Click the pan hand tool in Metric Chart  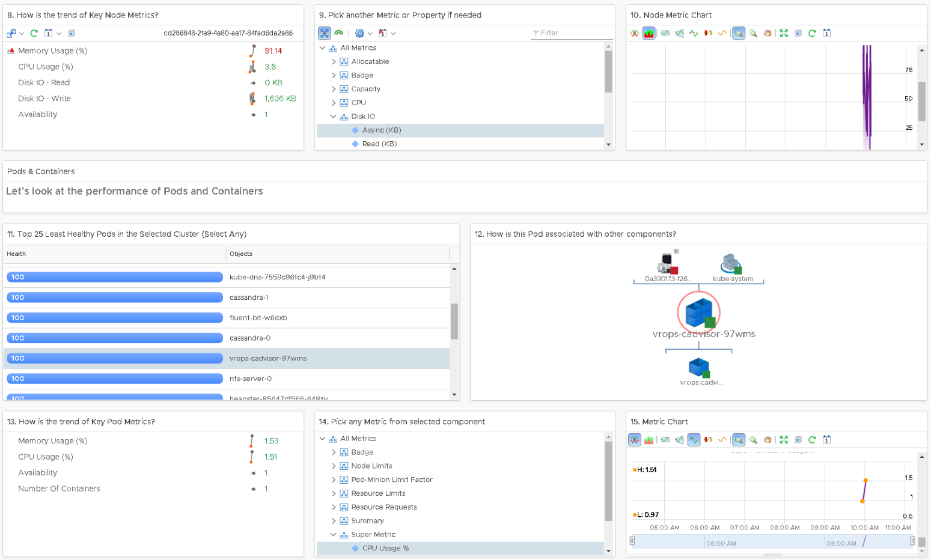768,440
